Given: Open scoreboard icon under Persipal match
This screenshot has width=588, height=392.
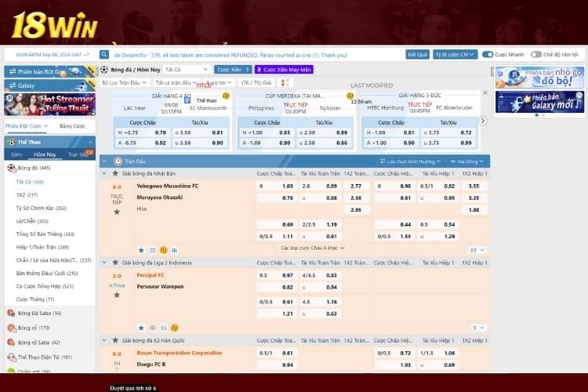Looking at the screenshot, I should 153,328.
